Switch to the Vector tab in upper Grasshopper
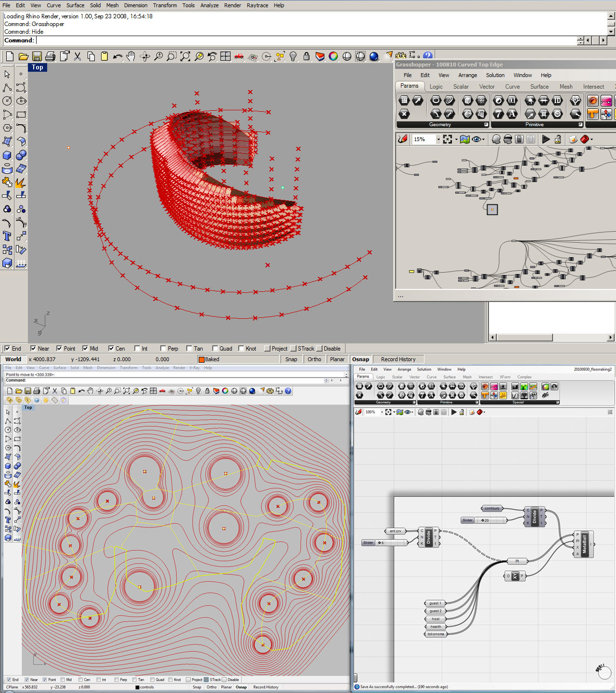Screen dimensions: 616x693 point(487,87)
